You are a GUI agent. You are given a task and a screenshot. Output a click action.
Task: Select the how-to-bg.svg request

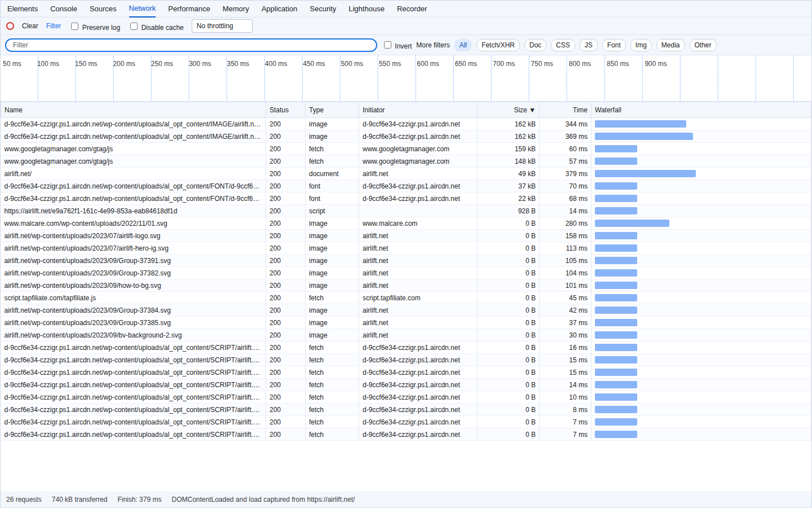click(x=405, y=286)
